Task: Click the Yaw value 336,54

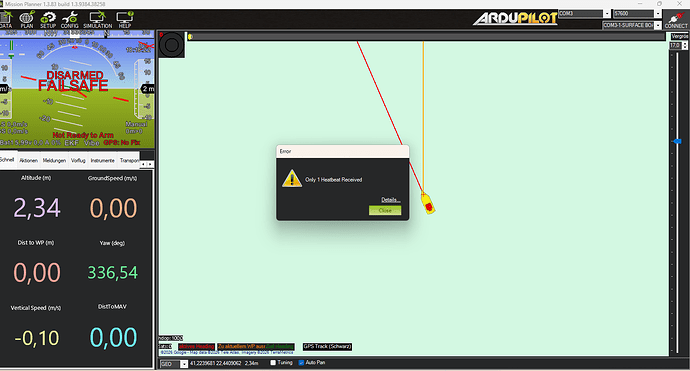Action: [113, 272]
